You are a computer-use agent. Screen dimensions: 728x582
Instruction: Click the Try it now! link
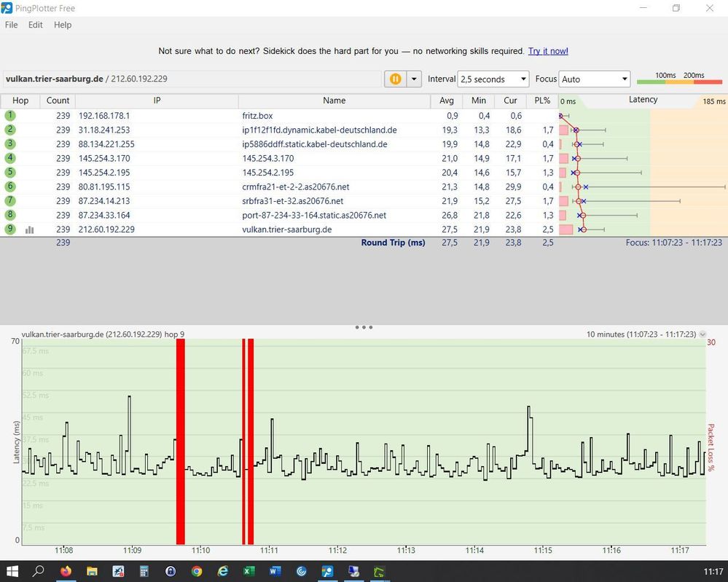548,51
